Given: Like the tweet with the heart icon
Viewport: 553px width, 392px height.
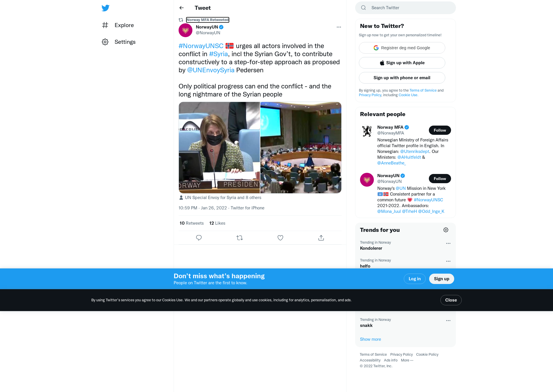Looking at the screenshot, I should [x=280, y=238].
